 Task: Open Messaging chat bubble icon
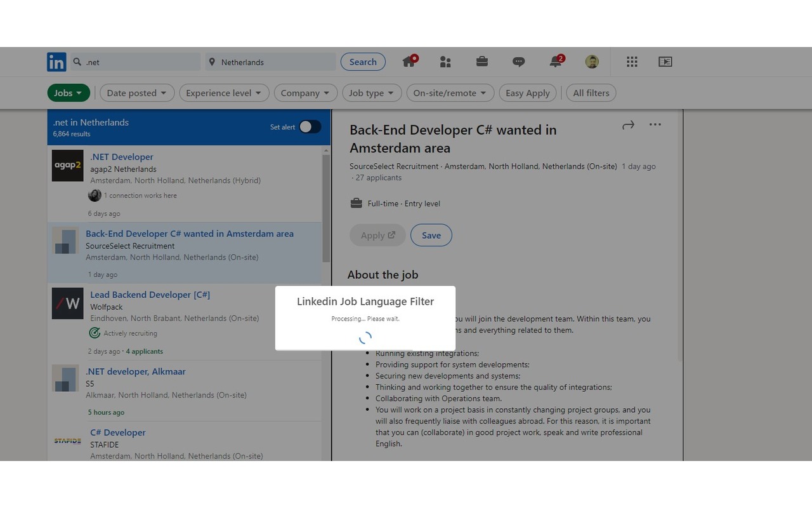[x=519, y=62]
